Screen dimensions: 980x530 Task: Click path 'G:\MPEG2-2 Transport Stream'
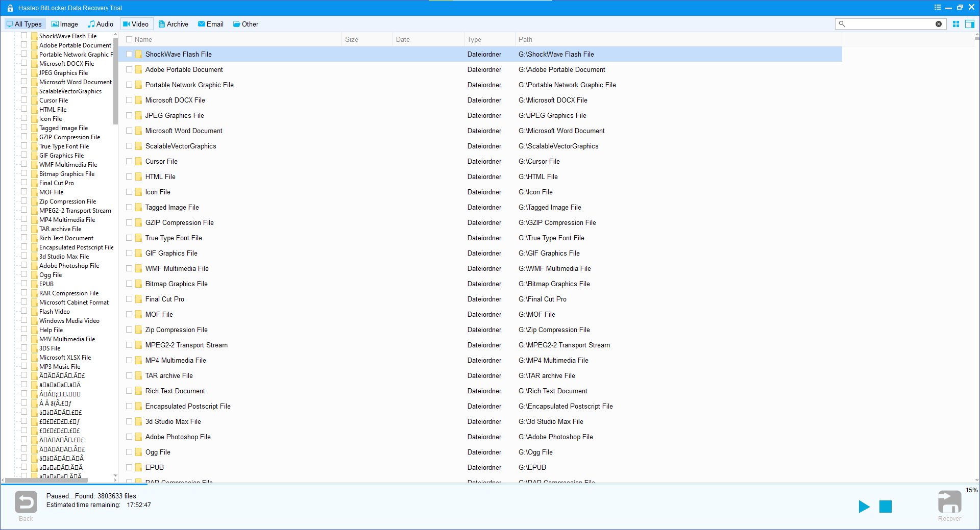click(564, 345)
